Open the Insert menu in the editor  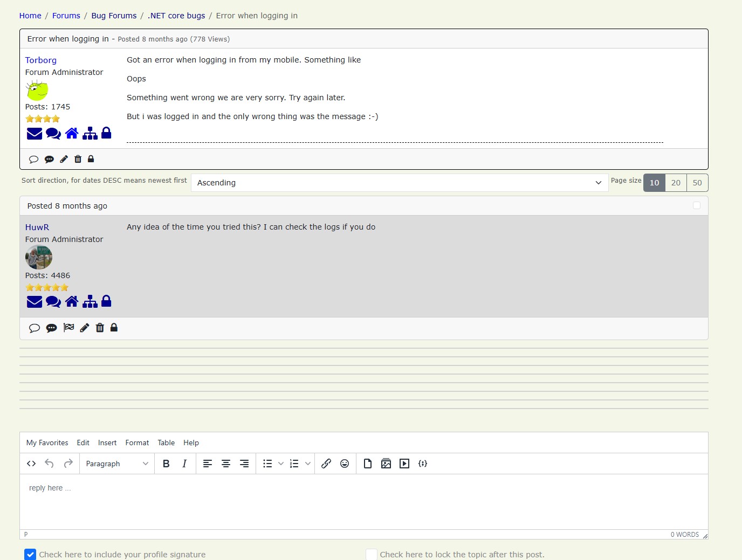[x=107, y=443]
